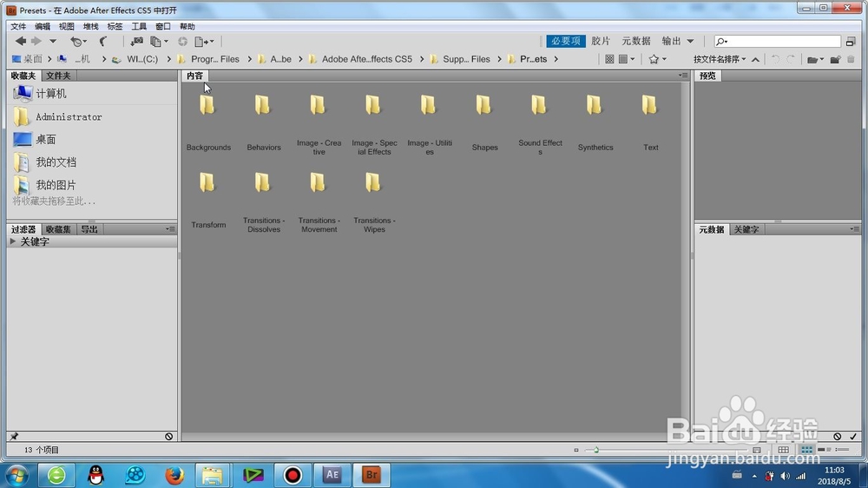868x488 pixels.
Task: Open recent file folder icon dropdown
Action: point(815,59)
